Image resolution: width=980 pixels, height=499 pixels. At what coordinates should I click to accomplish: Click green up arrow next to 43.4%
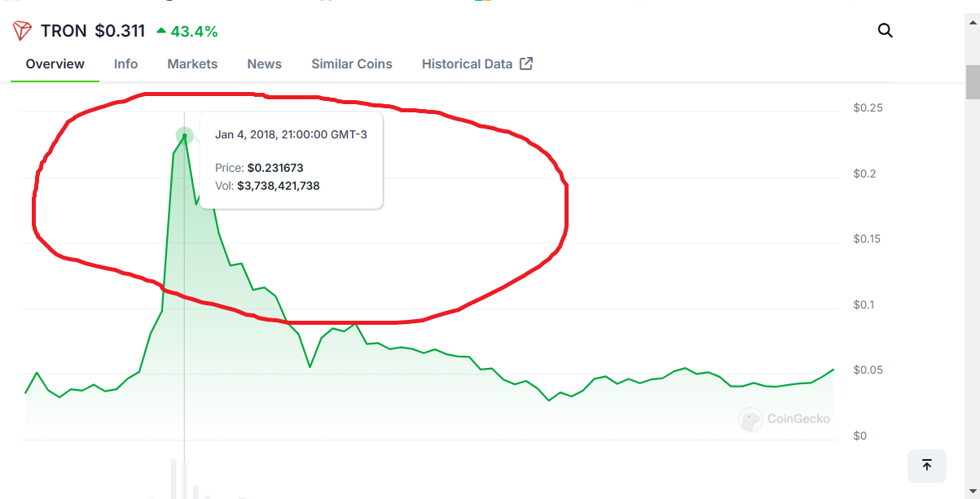click(x=161, y=31)
